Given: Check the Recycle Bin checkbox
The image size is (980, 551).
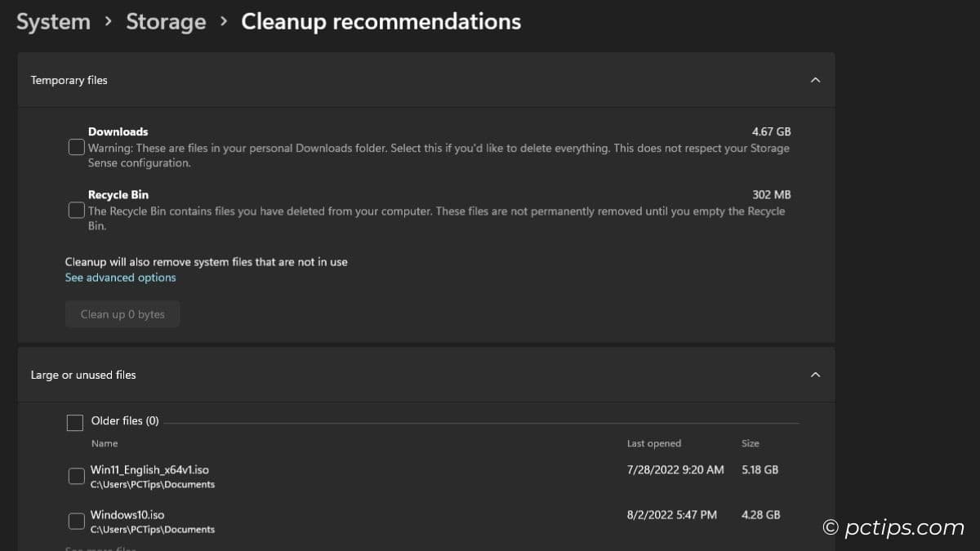Looking at the screenshot, I should tap(76, 210).
